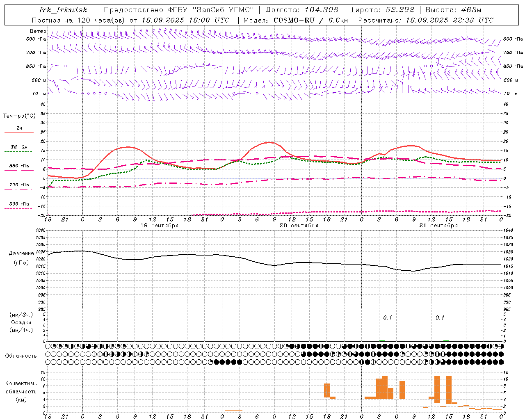Click the Облачность panel label
The height and width of the screenshot is (420, 525).
(x=21, y=356)
